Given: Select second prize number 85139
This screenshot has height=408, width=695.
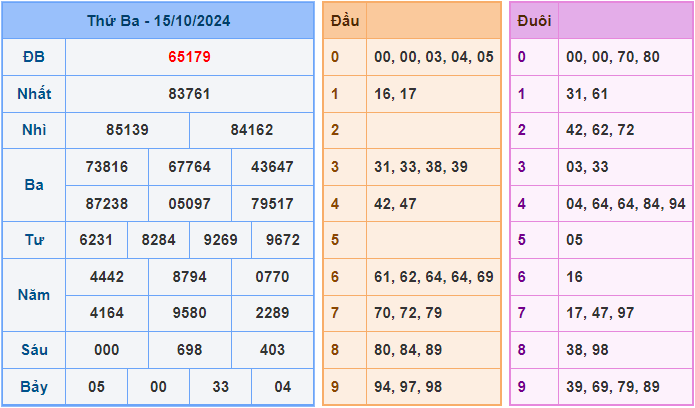Looking at the screenshot, I should (127, 130).
